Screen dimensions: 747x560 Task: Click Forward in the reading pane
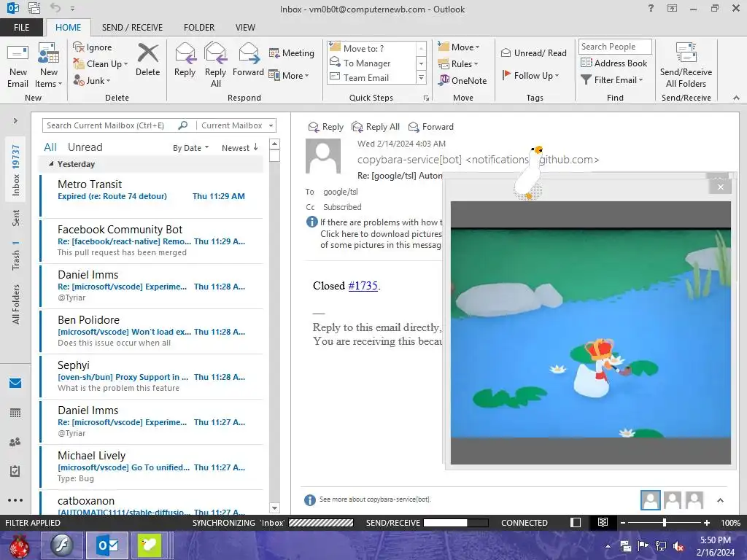tap(431, 127)
